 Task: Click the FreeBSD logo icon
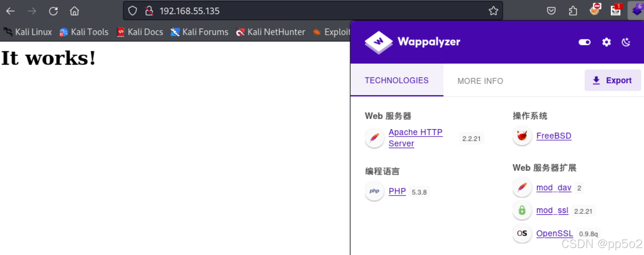click(522, 136)
